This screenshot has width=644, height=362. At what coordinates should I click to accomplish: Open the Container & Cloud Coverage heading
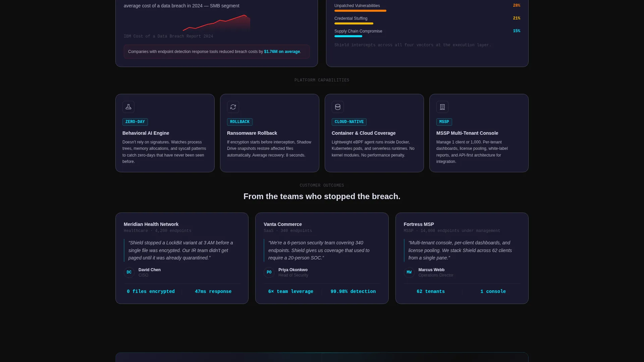click(x=364, y=133)
